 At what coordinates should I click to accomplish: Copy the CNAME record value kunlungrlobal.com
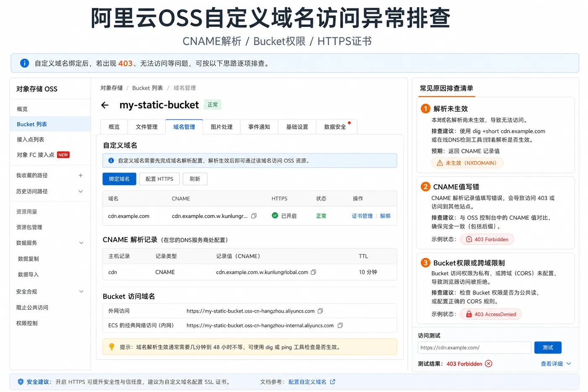pos(313,272)
